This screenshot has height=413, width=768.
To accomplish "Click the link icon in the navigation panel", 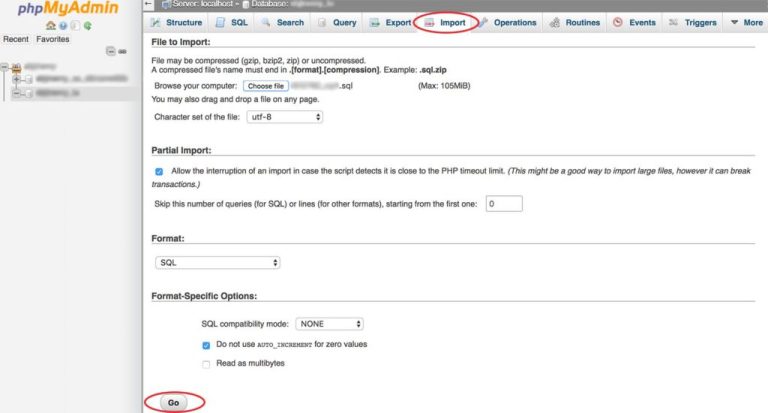I will [122, 51].
